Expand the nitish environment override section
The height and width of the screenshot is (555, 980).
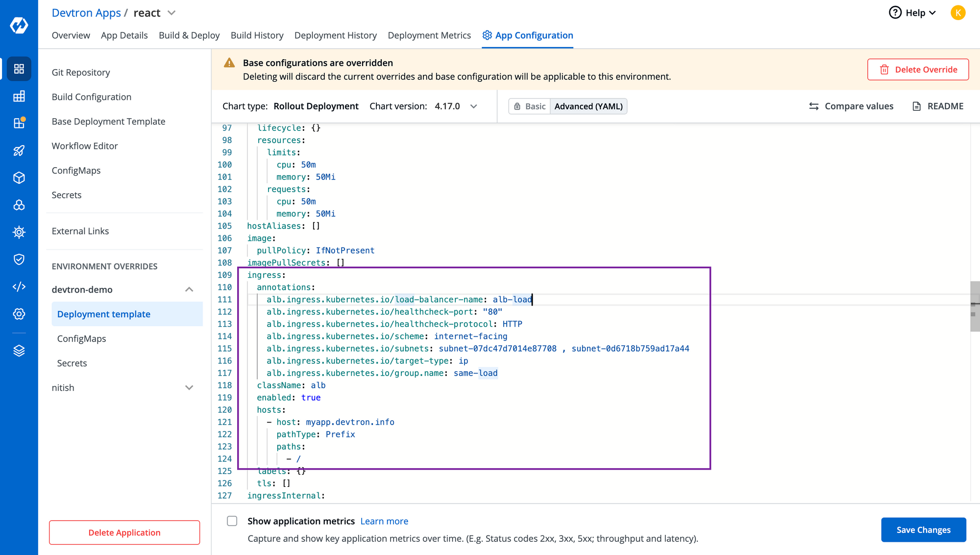coord(189,387)
